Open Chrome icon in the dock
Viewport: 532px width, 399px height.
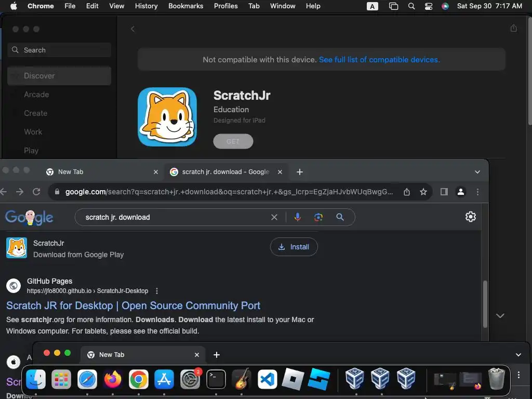(x=138, y=379)
